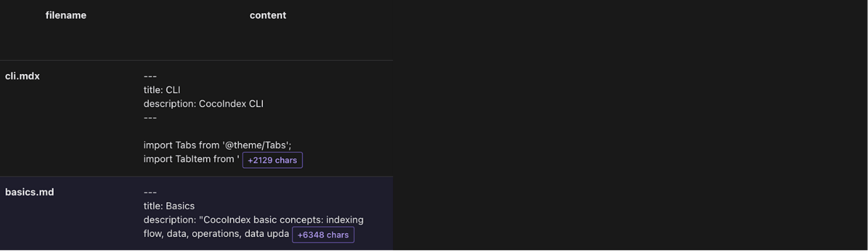The width and height of the screenshot is (868, 252).
Task: Click the 'description: CocoIndex CLI' line
Action: point(203,104)
